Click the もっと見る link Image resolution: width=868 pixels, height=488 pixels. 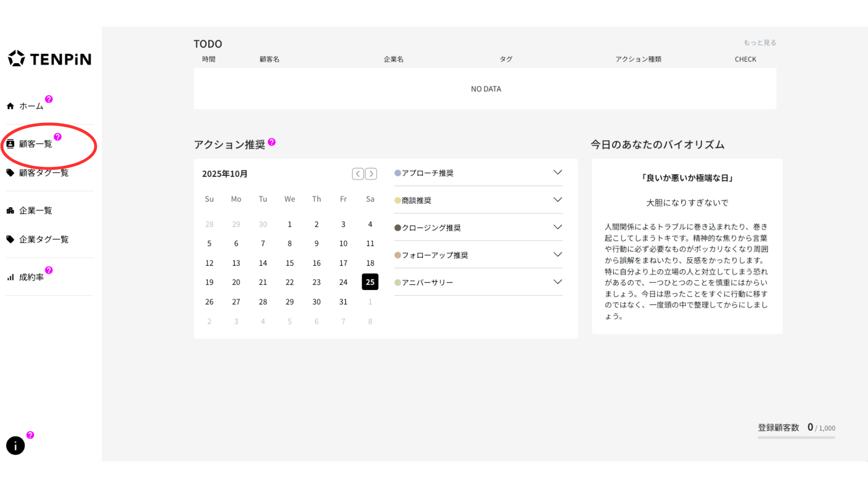click(759, 42)
